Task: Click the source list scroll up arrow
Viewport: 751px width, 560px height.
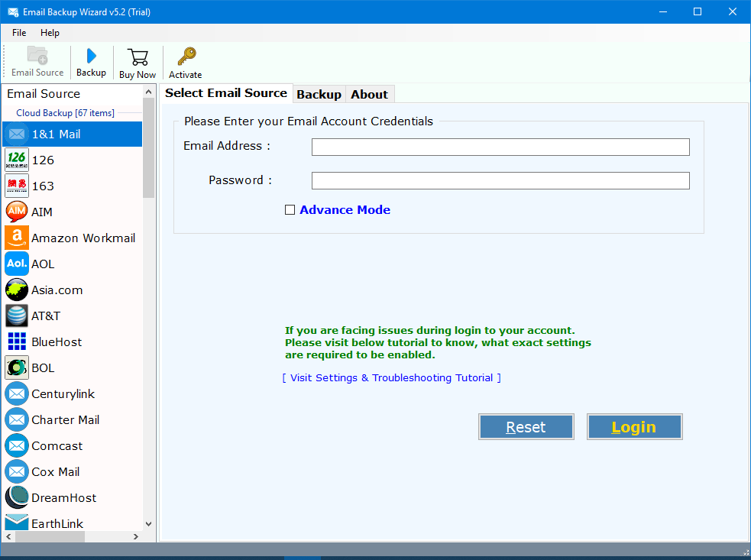Action: 148,92
